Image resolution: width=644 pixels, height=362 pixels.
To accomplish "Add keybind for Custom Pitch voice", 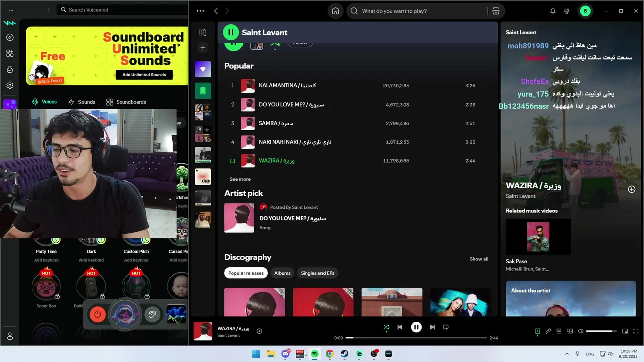I will (136, 260).
